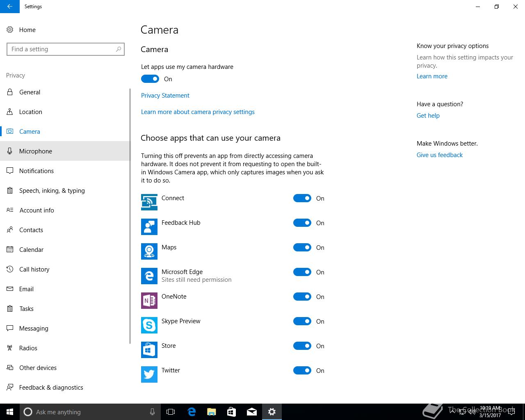This screenshot has width=525, height=420.
Task: Click the OneNote app icon
Action: (149, 301)
